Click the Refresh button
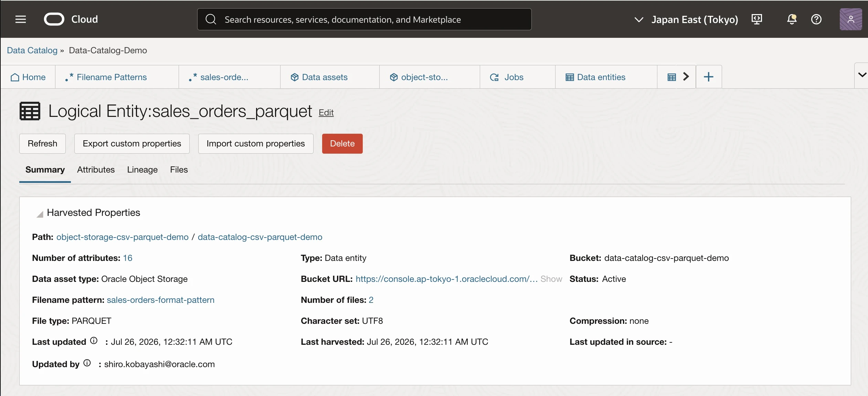The height and width of the screenshot is (396, 868). click(x=42, y=144)
